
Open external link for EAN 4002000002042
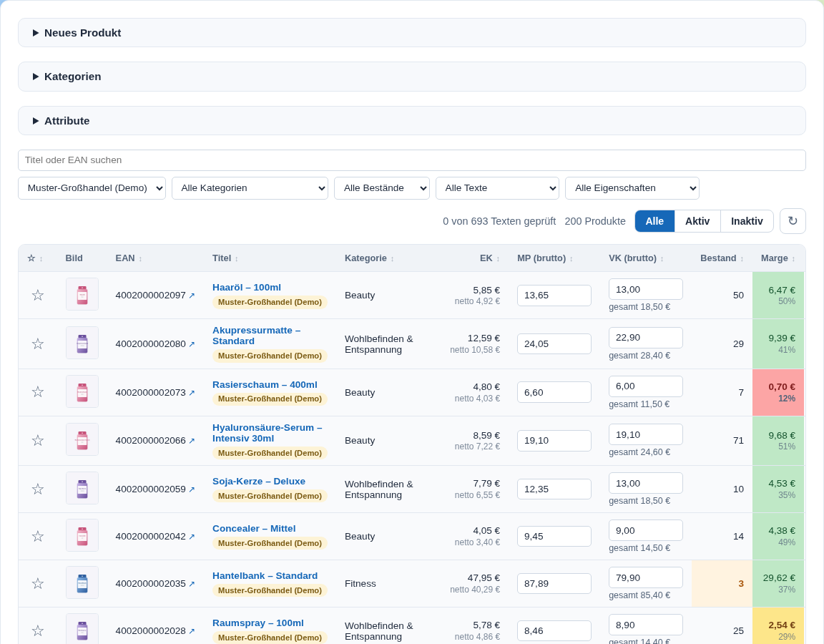point(192,537)
